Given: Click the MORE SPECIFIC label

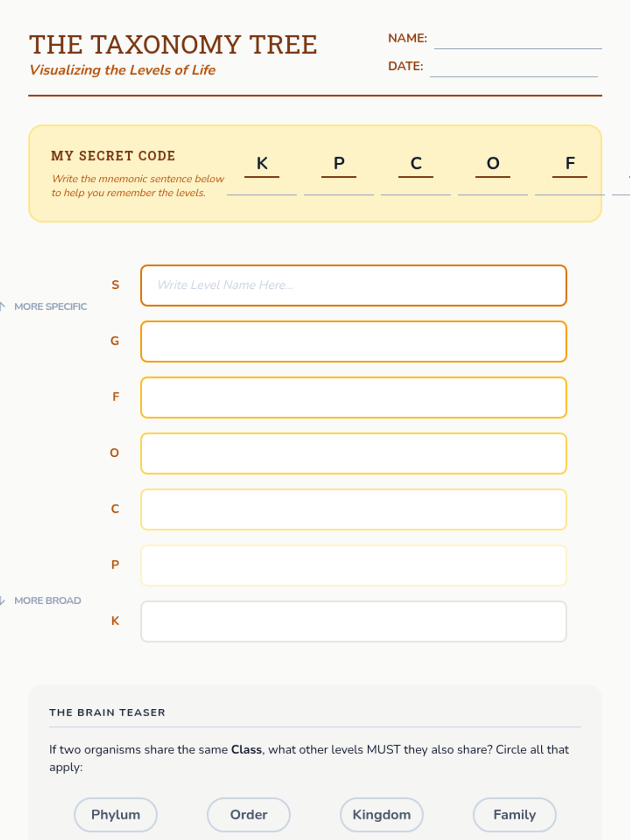Looking at the screenshot, I should pyautogui.click(x=50, y=307).
